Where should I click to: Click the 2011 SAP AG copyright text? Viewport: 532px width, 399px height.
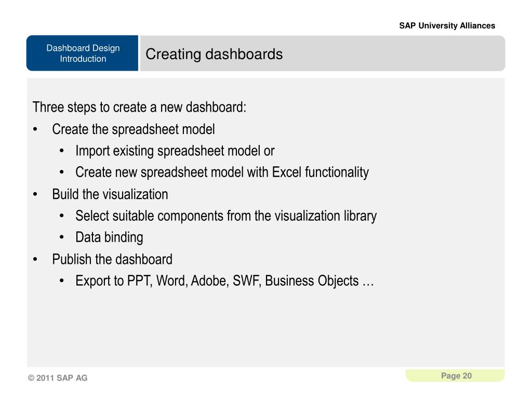pos(58,378)
